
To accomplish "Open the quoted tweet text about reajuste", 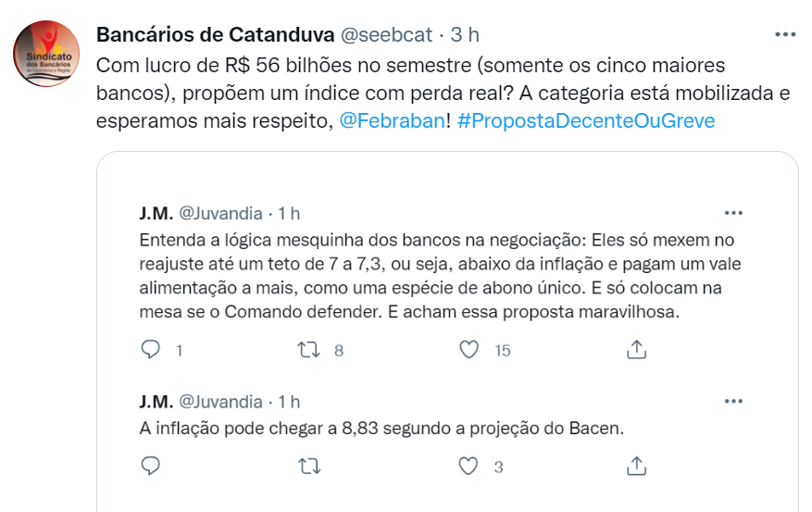I will [x=440, y=276].
